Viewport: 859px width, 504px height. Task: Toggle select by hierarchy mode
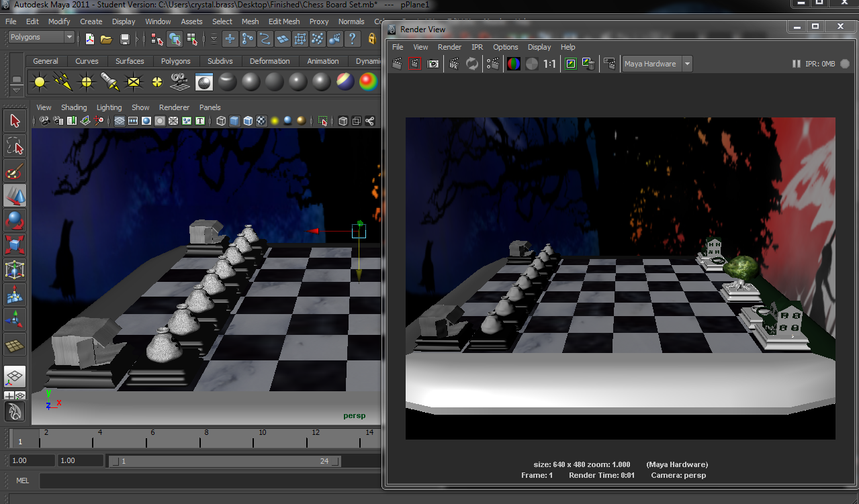157,39
